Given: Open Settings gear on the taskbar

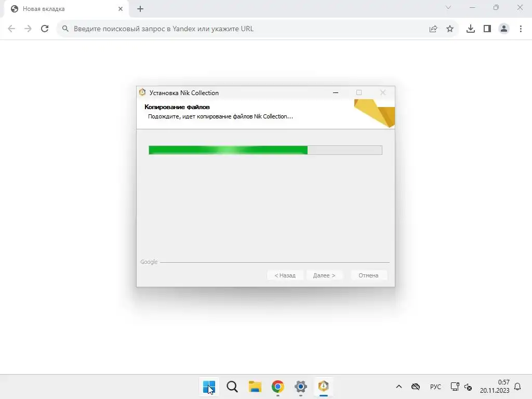Looking at the screenshot, I should pos(301,387).
